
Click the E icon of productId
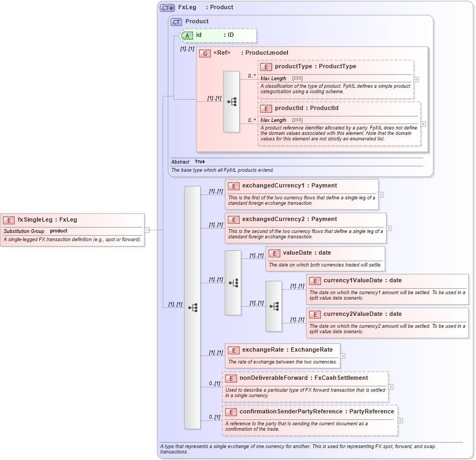click(266, 108)
